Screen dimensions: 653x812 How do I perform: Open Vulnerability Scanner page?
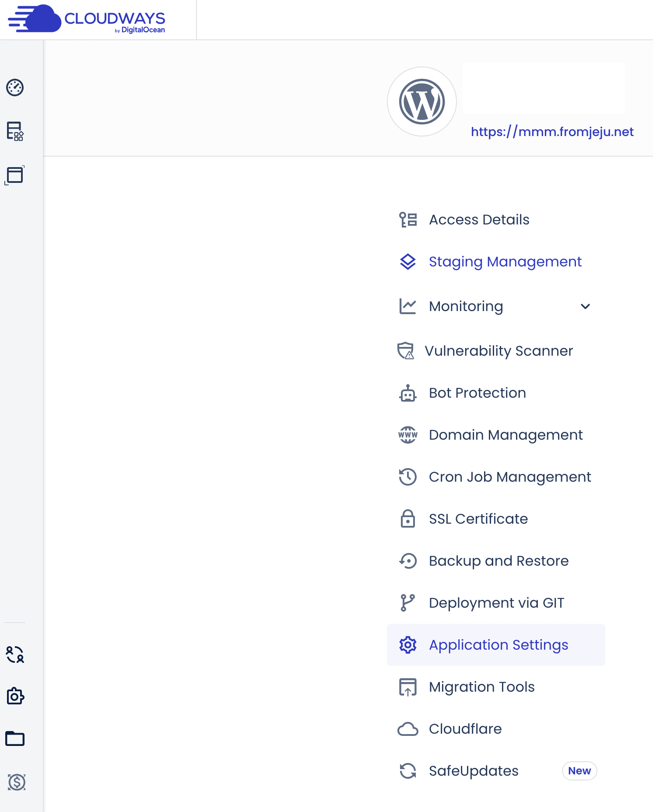(x=499, y=351)
